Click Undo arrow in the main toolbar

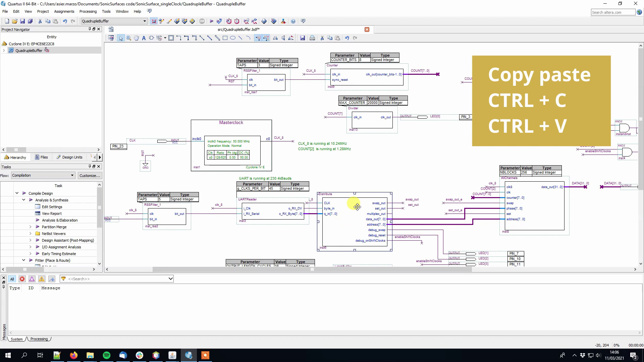click(65, 21)
